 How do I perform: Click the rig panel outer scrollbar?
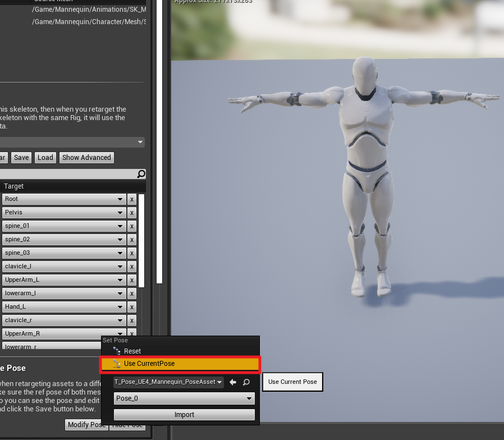[159, 141]
